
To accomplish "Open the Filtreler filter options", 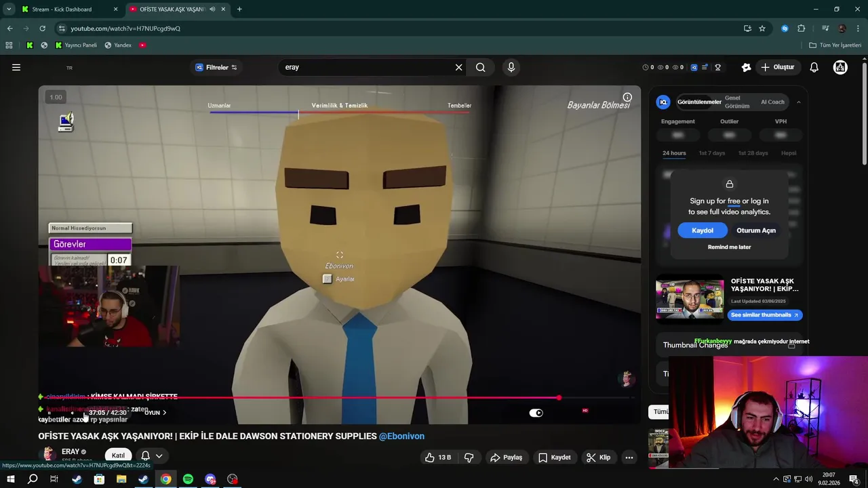I will (216, 67).
